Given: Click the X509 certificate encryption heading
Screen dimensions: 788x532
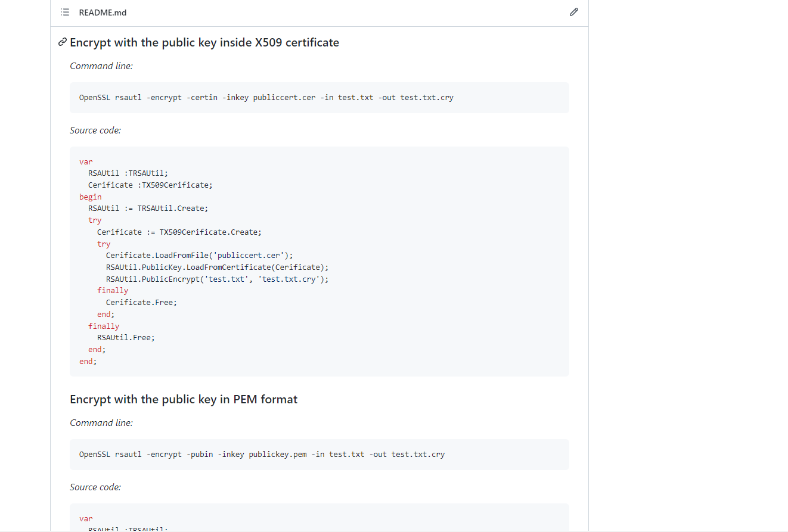Looking at the screenshot, I should (204, 42).
